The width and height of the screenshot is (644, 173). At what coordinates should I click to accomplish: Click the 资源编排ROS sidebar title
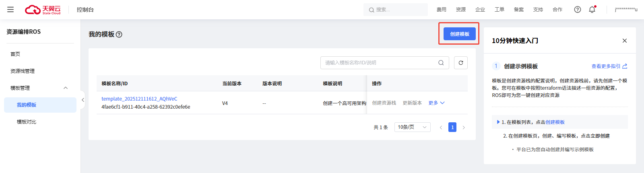[24, 32]
